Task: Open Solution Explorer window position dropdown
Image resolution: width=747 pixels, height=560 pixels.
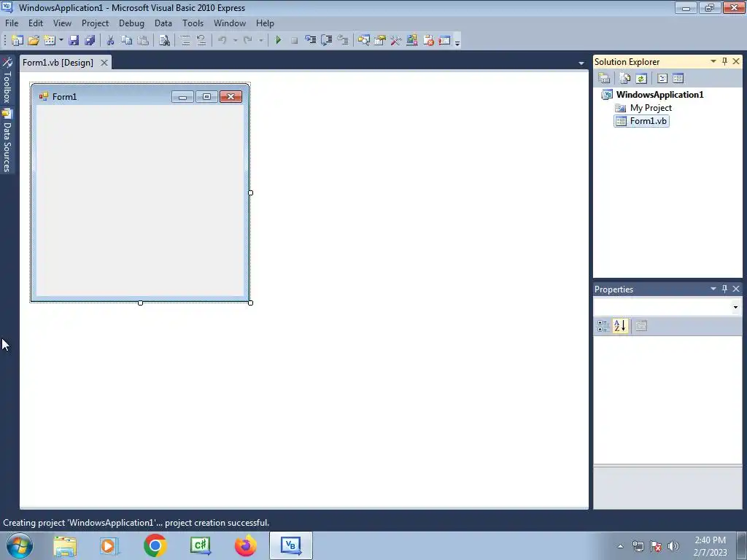Action: point(713,61)
